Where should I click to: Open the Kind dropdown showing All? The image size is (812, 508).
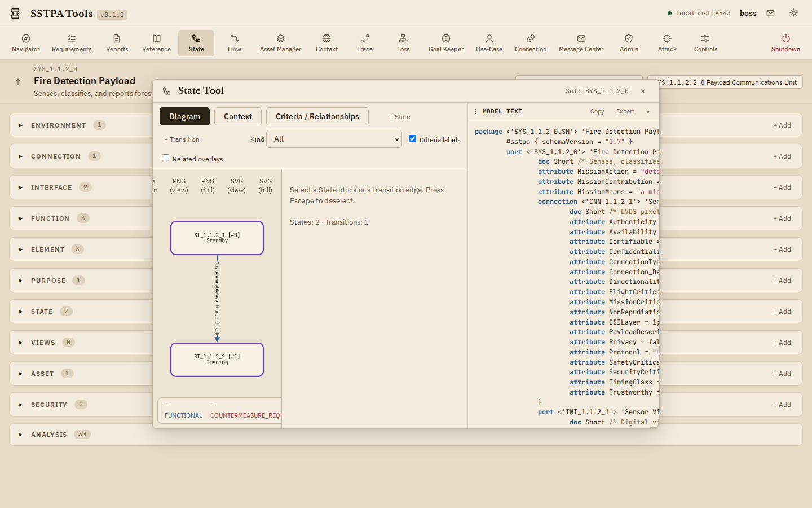tap(334, 139)
